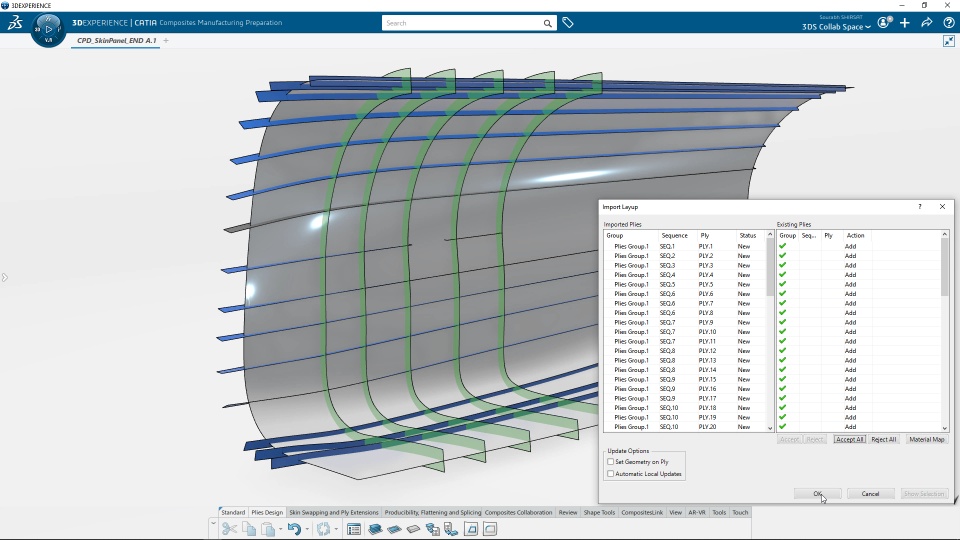960x540 pixels.
Task: Open the compass play button
Action: pos(48,28)
